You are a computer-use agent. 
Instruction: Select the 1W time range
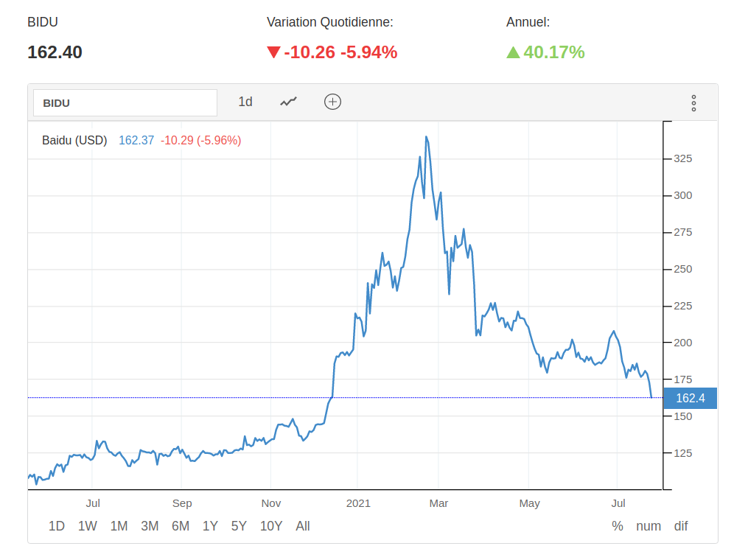(x=88, y=526)
